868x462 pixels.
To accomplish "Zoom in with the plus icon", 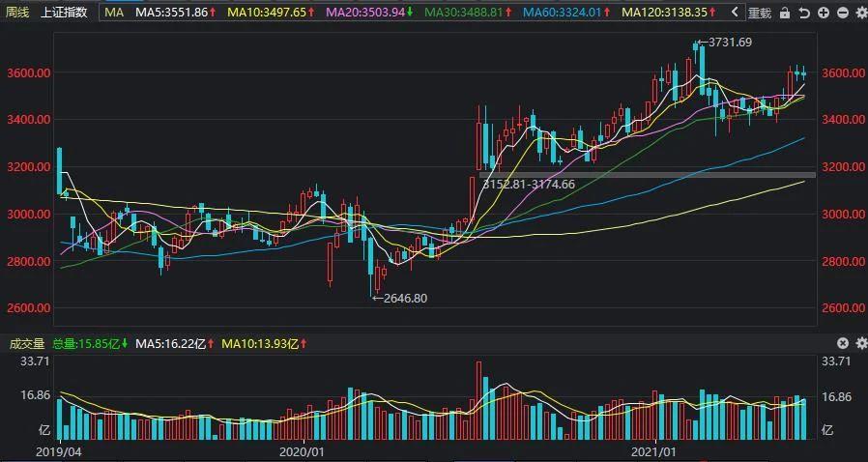I will point(823,13).
